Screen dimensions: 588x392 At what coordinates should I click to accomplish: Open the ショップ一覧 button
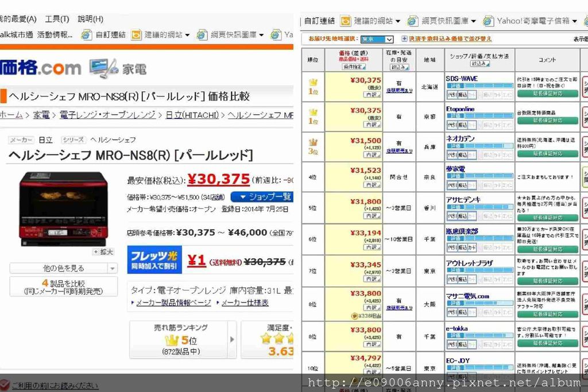click(x=262, y=197)
